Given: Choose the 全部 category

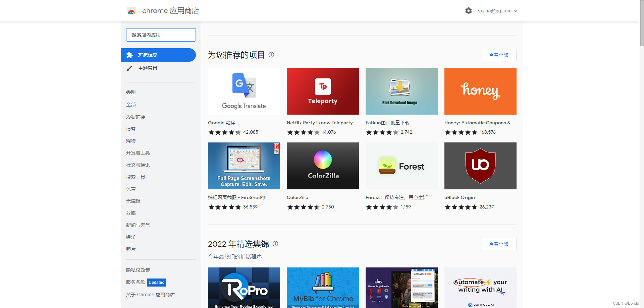Looking at the screenshot, I should [131, 105].
